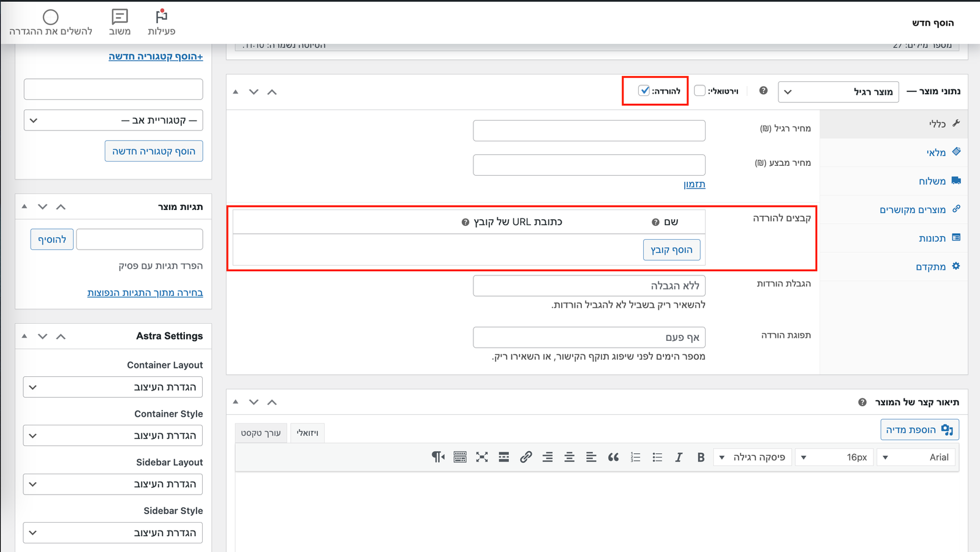Select the משלוח shipping tab
This screenshot has width=980, height=552.
pos(894,181)
